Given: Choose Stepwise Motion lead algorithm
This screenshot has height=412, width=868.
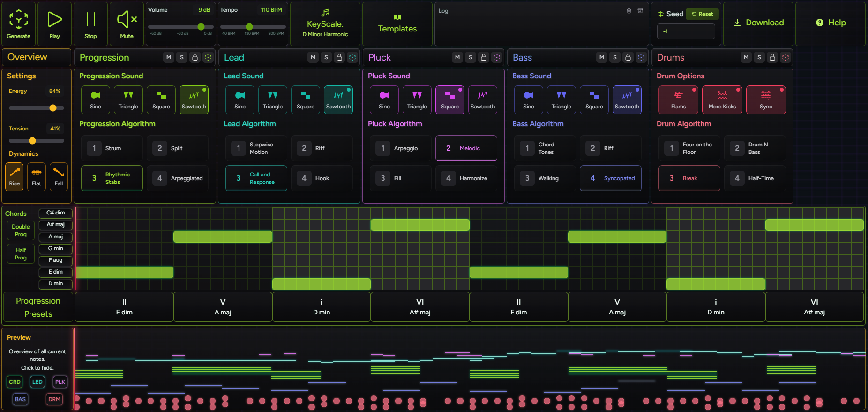Looking at the screenshot, I should pyautogui.click(x=256, y=148).
